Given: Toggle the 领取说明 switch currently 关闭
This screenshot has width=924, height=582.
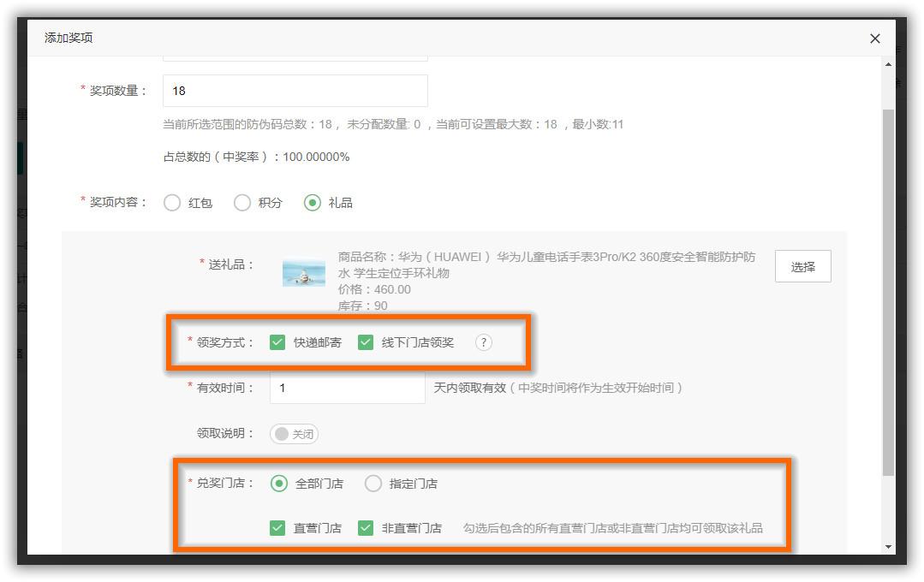Looking at the screenshot, I should [x=294, y=434].
